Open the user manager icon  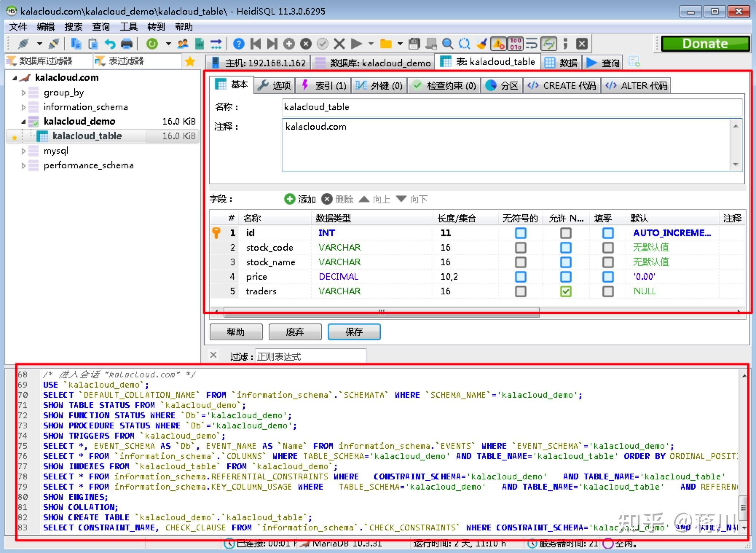point(183,44)
